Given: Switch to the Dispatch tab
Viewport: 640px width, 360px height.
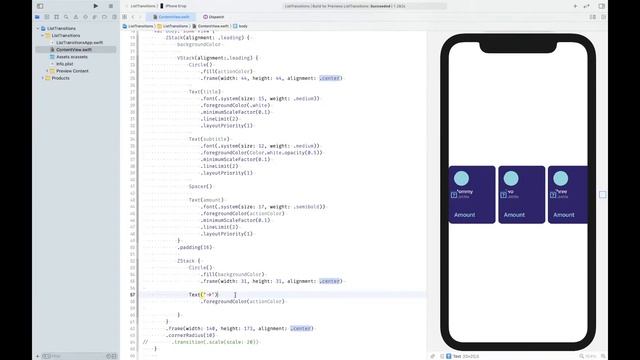Looking at the screenshot, I should (214, 17).
